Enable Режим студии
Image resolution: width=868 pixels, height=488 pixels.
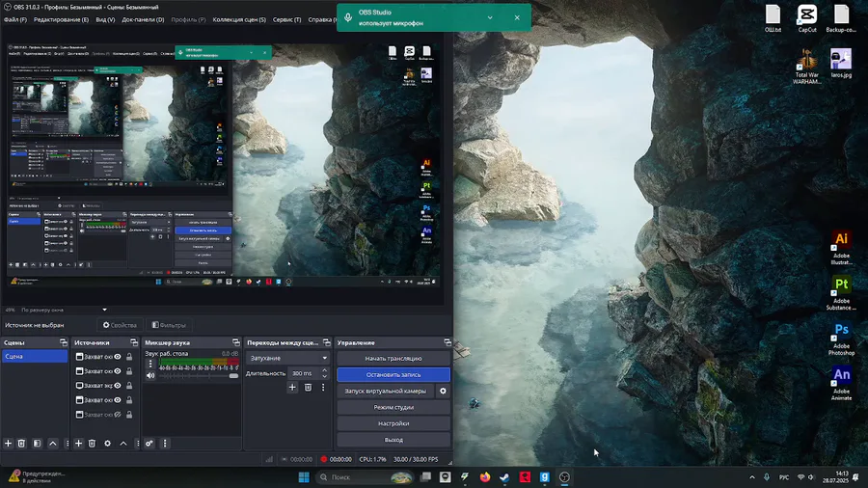393,407
